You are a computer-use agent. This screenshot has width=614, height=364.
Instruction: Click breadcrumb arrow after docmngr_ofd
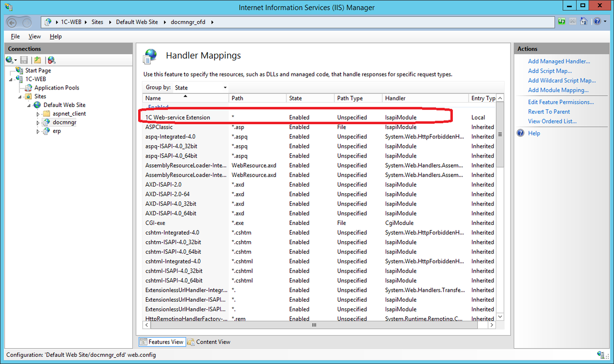click(212, 22)
